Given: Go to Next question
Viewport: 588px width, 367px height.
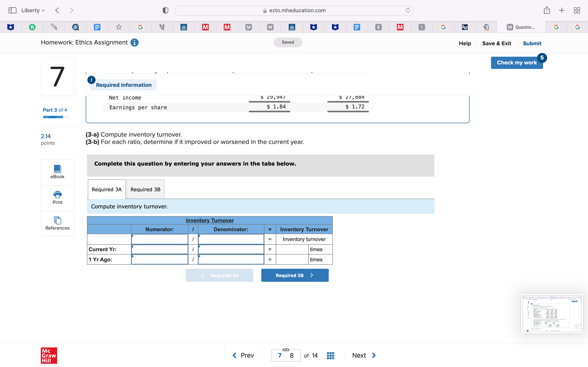Looking at the screenshot, I should (x=364, y=355).
